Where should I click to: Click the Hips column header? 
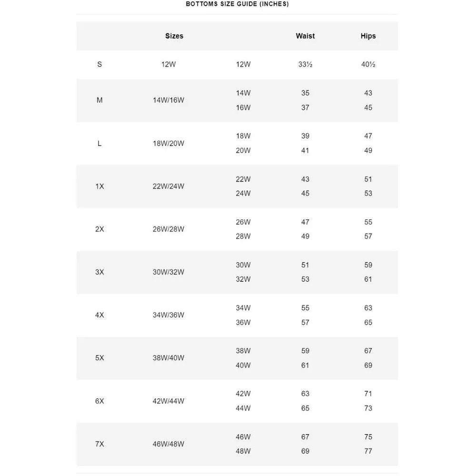368,36
